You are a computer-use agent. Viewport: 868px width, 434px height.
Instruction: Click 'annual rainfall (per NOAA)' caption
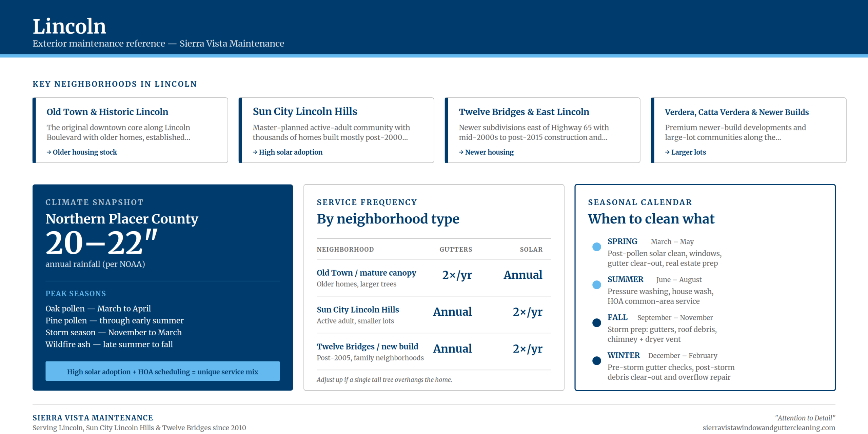point(95,264)
